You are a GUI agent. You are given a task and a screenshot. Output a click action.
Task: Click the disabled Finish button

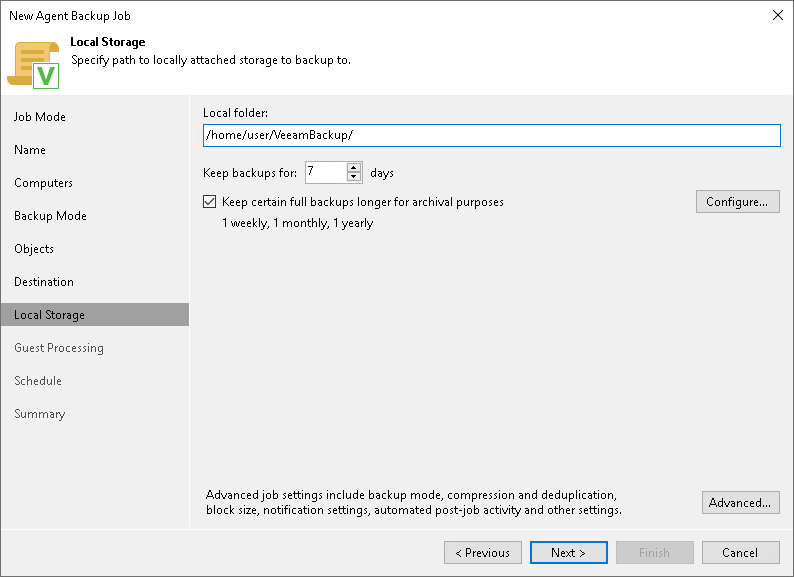pos(654,553)
